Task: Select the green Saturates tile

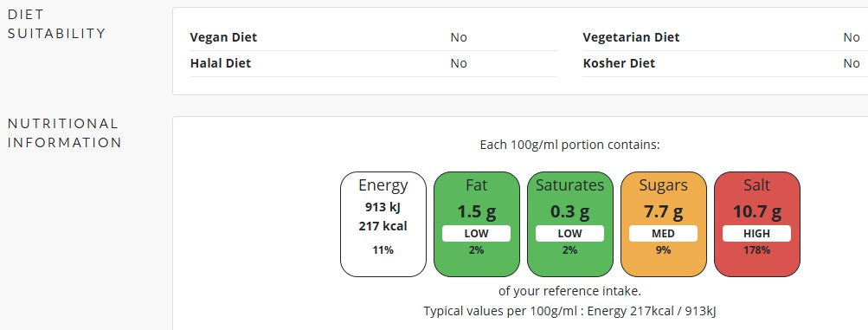Action: pyautogui.click(x=570, y=224)
